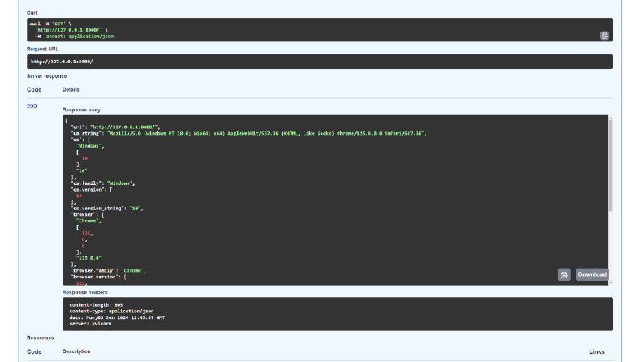Click the 'accept: application/json' curl header line

click(x=76, y=36)
